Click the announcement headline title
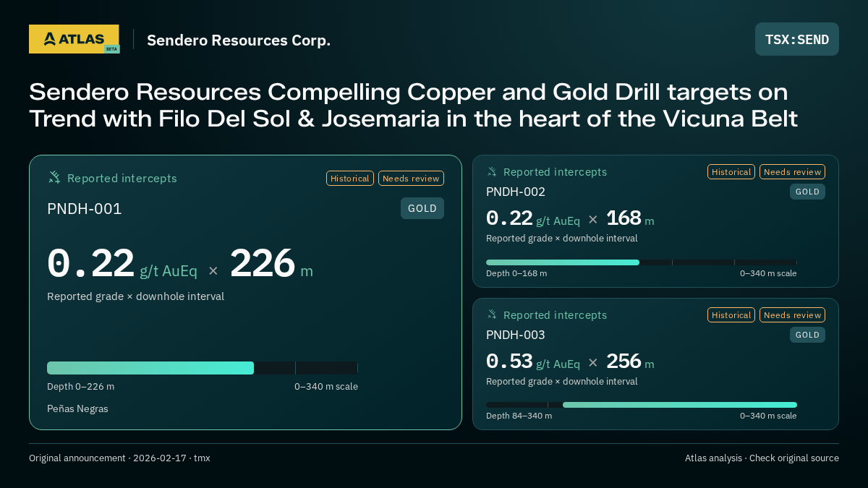 [x=413, y=105]
